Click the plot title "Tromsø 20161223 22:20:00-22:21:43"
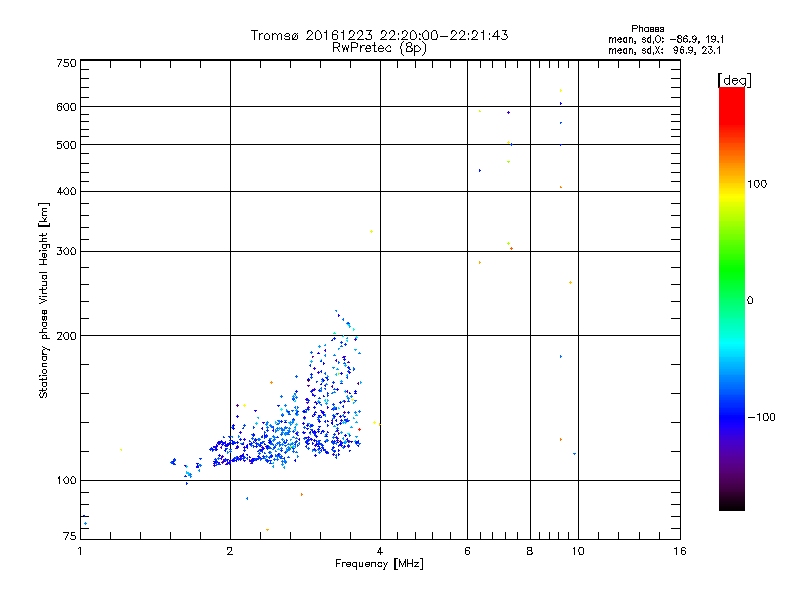 pyautogui.click(x=379, y=35)
